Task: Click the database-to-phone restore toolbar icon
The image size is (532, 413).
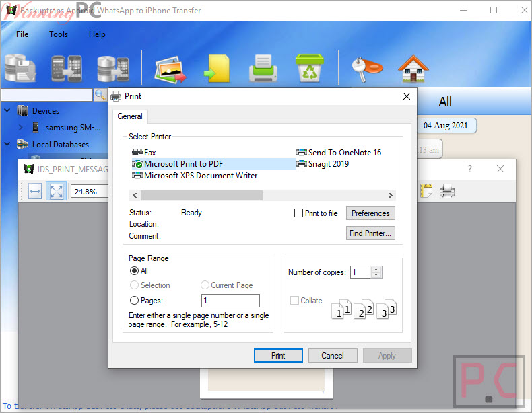Action: pos(113,69)
